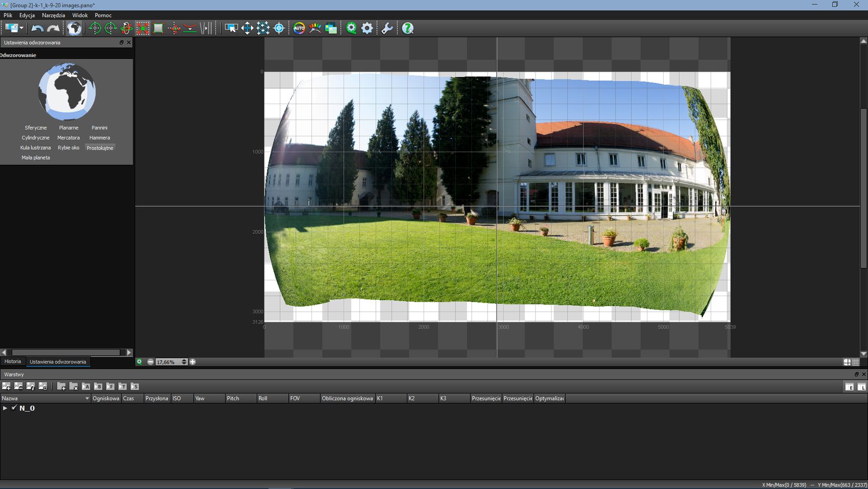
Task: Switch to Ustawienia odwzorowania tab
Action: click(58, 362)
